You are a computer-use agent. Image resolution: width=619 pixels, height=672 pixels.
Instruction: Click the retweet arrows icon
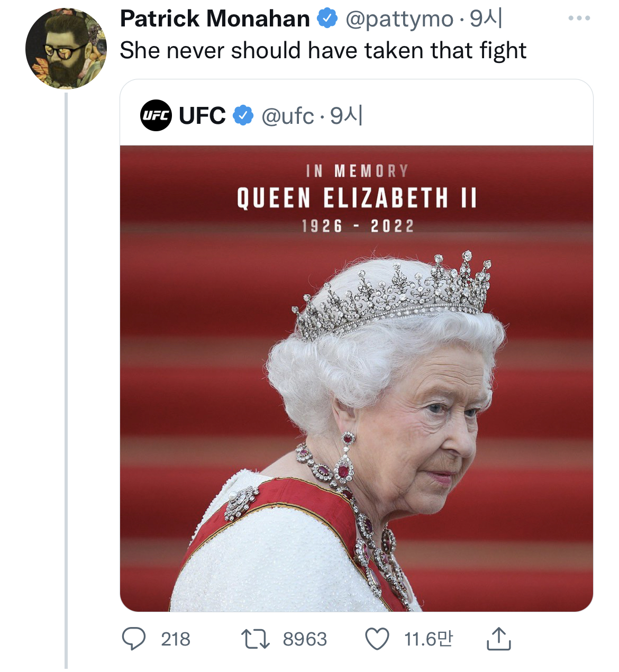click(256, 639)
